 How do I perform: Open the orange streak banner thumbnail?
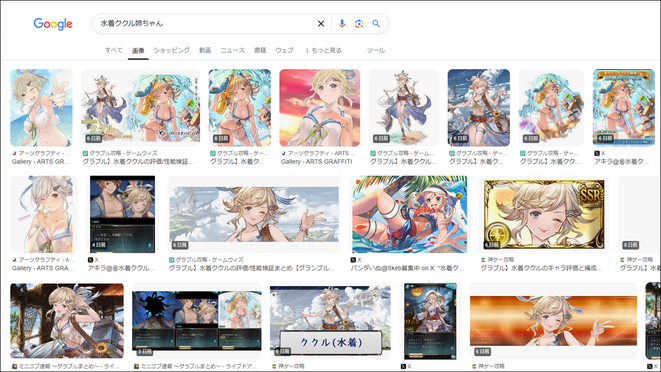pyautogui.click(x=553, y=321)
